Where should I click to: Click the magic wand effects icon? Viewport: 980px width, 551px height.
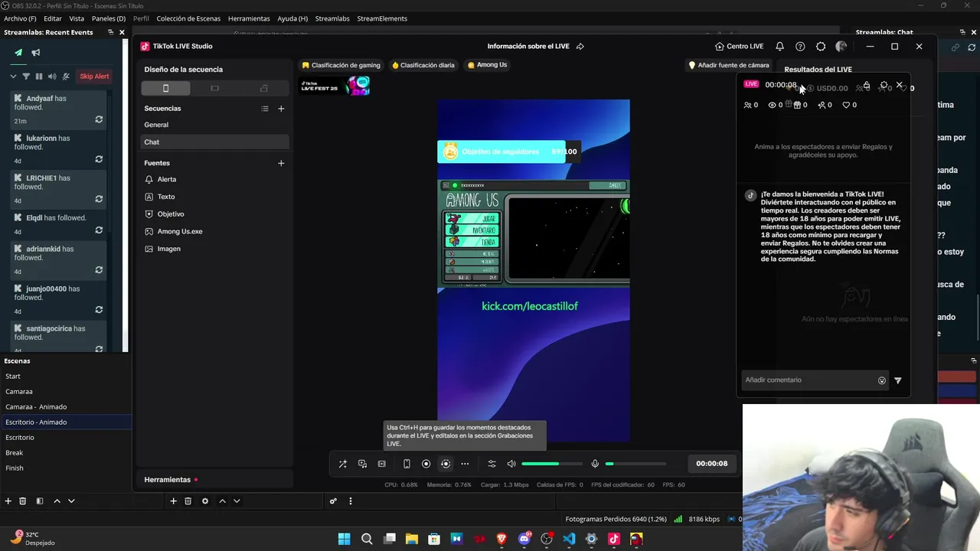[342, 464]
